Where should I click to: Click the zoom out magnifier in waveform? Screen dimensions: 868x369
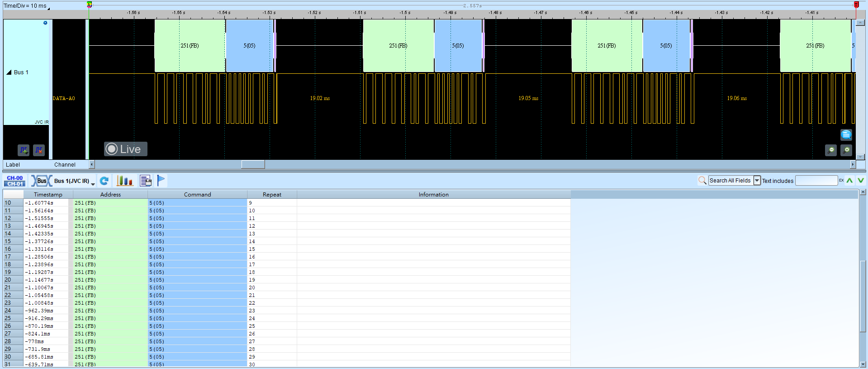click(831, 150)
